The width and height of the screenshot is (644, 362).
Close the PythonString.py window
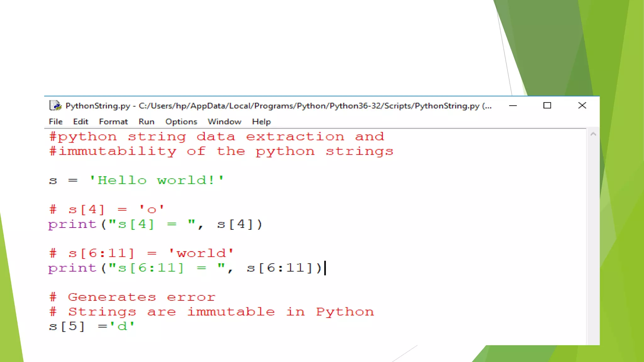[x=582, y=106]
